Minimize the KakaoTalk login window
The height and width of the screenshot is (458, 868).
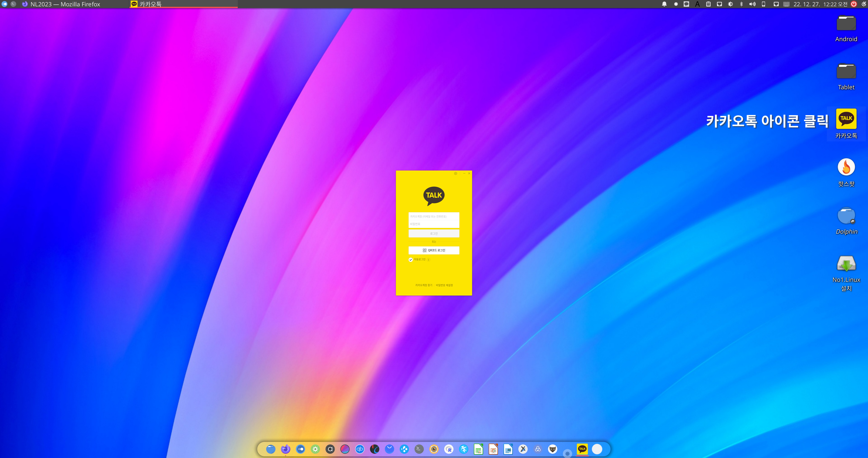coord(464,173)
